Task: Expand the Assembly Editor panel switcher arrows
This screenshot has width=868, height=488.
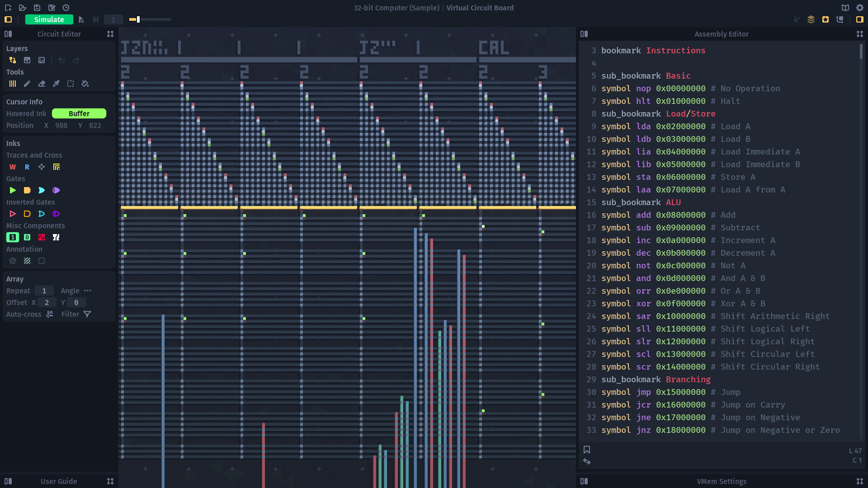Action: (859, 34)
